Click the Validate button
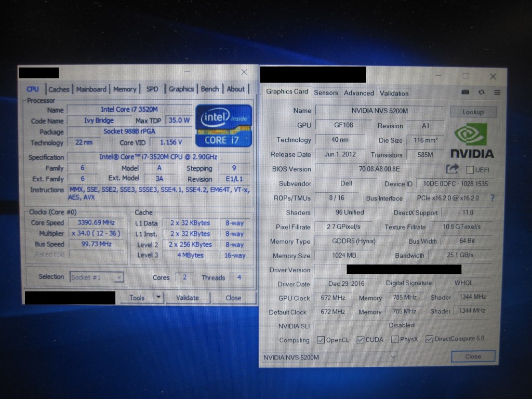 [187, 298]
